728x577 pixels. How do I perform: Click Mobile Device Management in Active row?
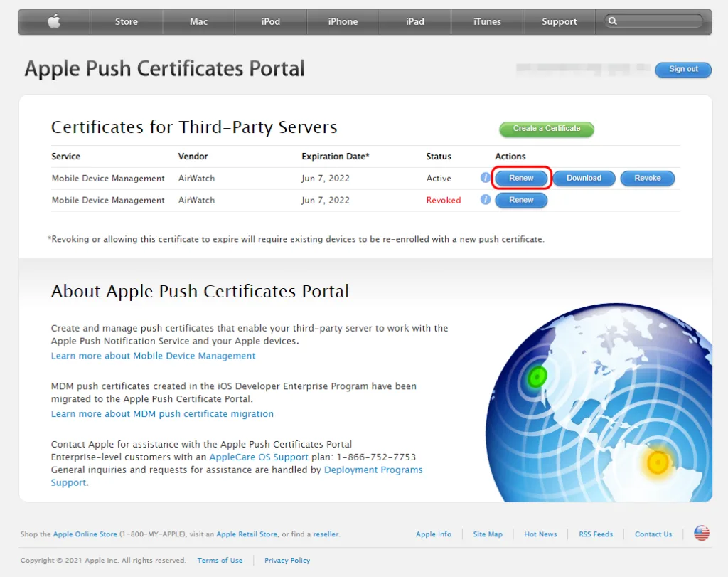[108, 179]
